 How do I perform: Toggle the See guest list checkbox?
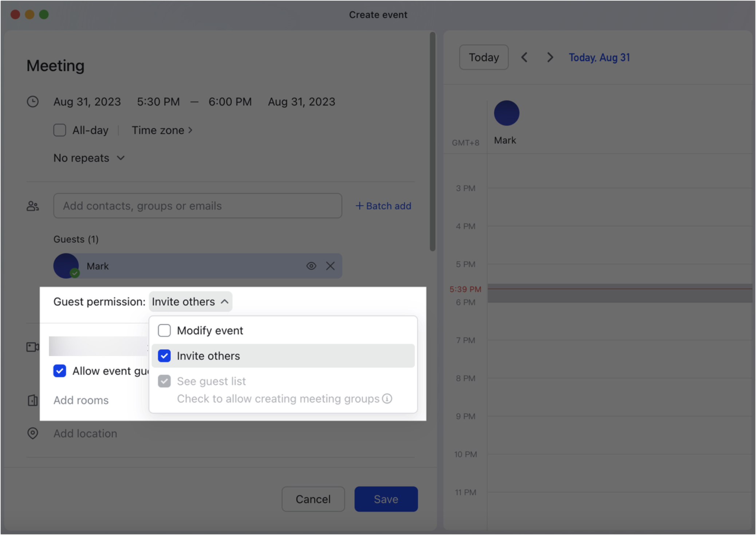[164, 381]
